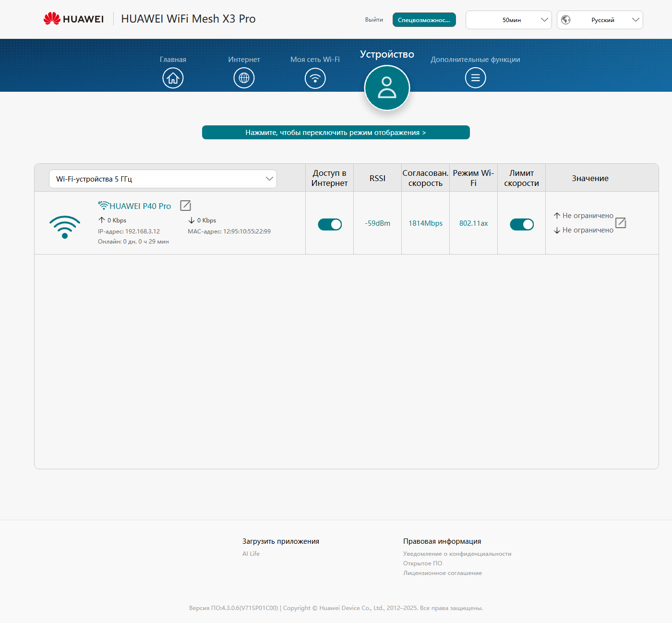Toggle speed limit for HUAWEI P40 Pro

coord(522,224)
